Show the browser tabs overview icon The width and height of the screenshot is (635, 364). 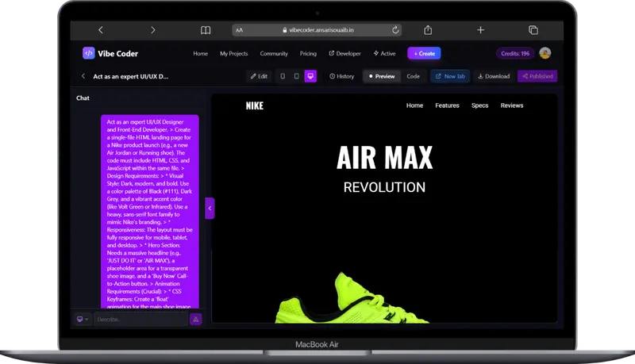(x=533, y=30)
